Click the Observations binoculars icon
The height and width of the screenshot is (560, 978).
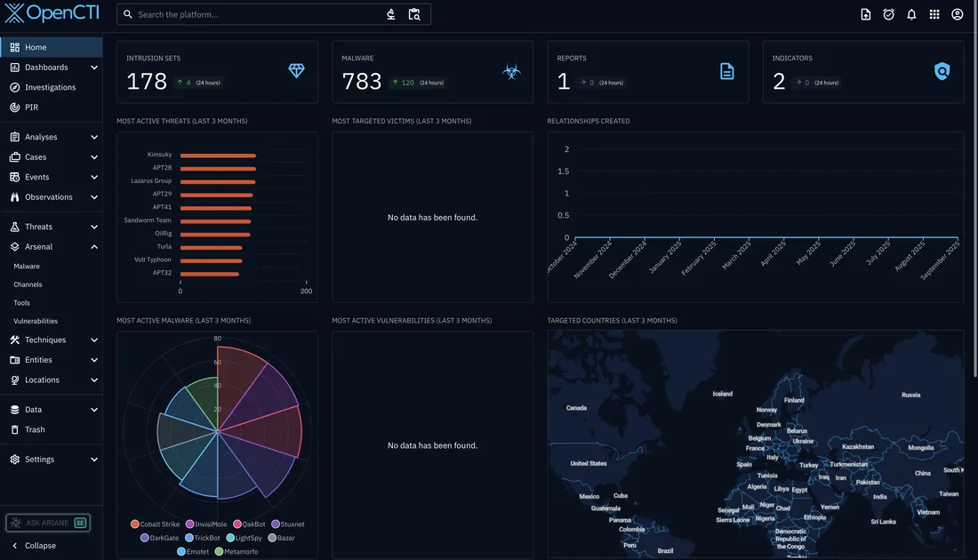(15, 197)
